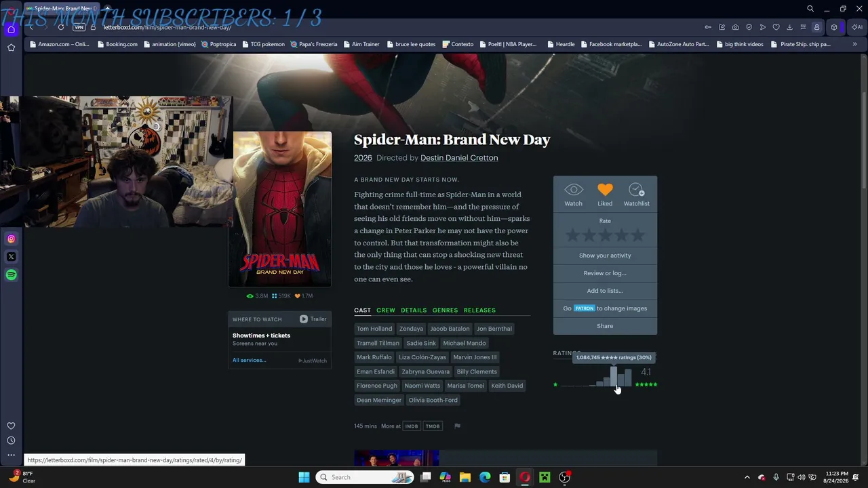Viewport: 868px width, 488px height.
Task: Search tabs with magnifier icon
Action: (x=810, y=9)
